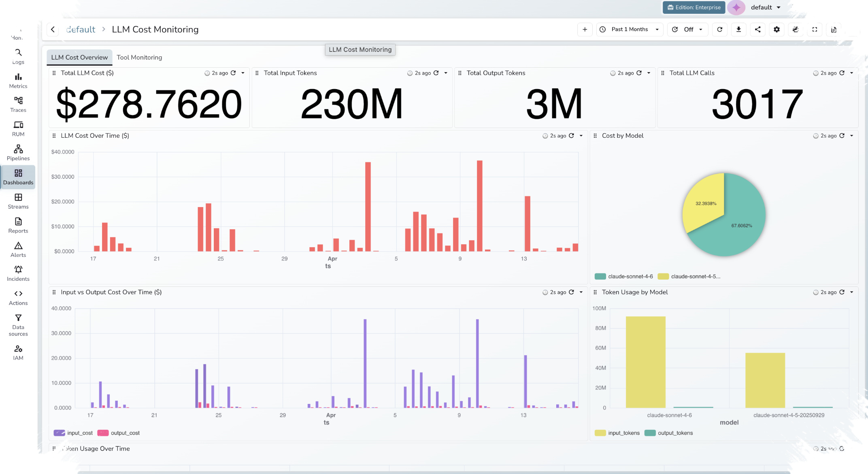Toggle input_cost series in legend

point(73,433)
